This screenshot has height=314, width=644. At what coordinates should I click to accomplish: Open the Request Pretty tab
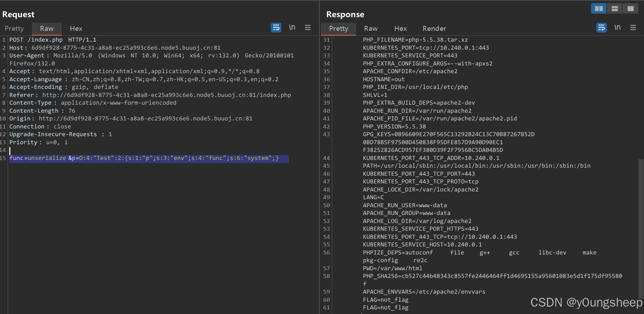tap(14, 29)
